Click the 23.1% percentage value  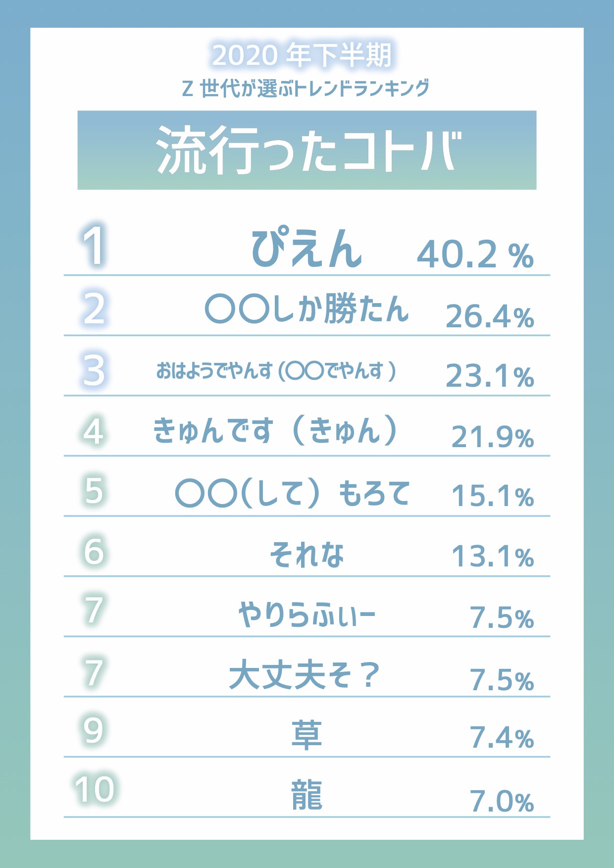490,376
